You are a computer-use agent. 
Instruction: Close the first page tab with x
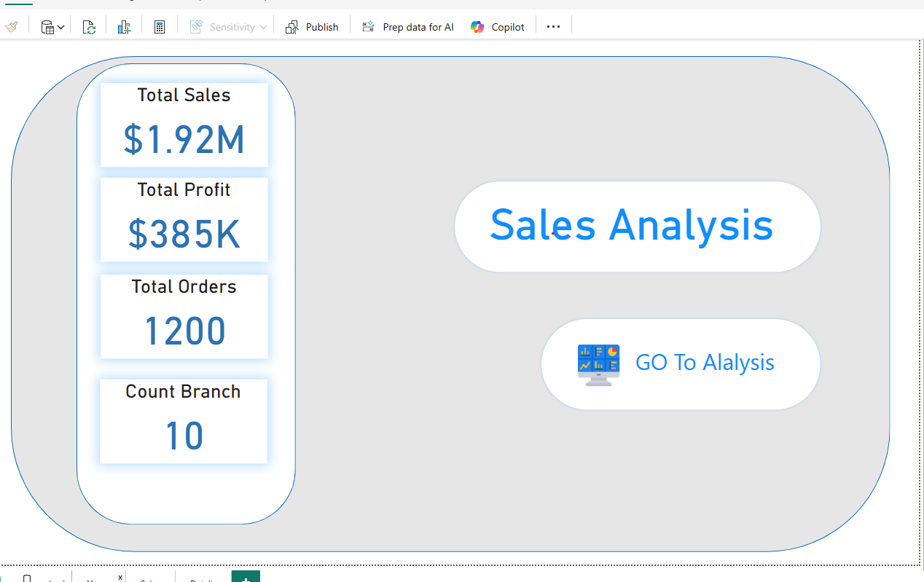click(x=120, y=577)
